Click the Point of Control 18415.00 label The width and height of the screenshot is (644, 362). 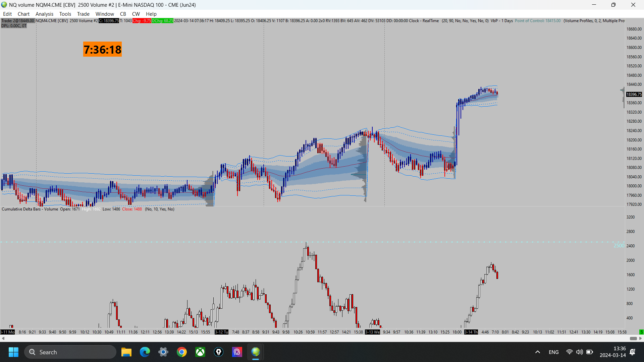[538, 21]
